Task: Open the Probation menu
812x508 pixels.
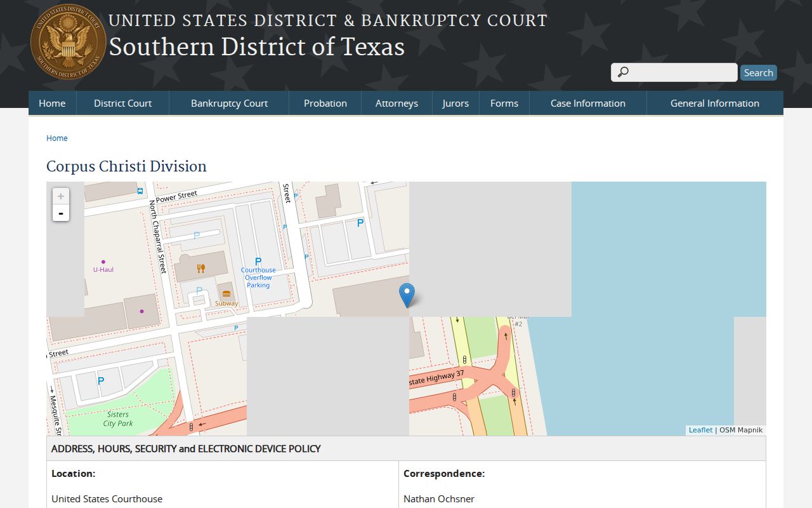Action: [325, 103]
